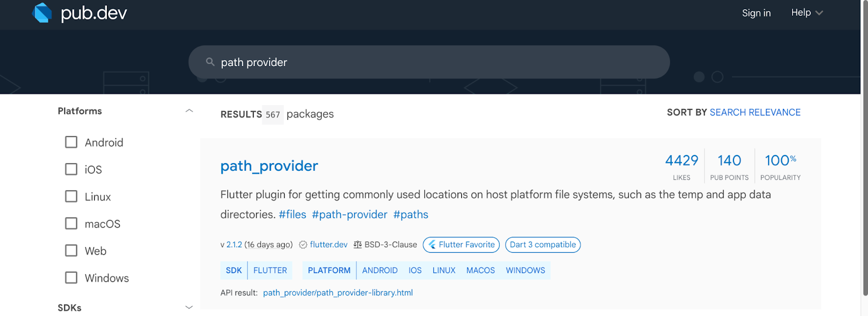Open the path_provider-library.html API result

[338, 293]
